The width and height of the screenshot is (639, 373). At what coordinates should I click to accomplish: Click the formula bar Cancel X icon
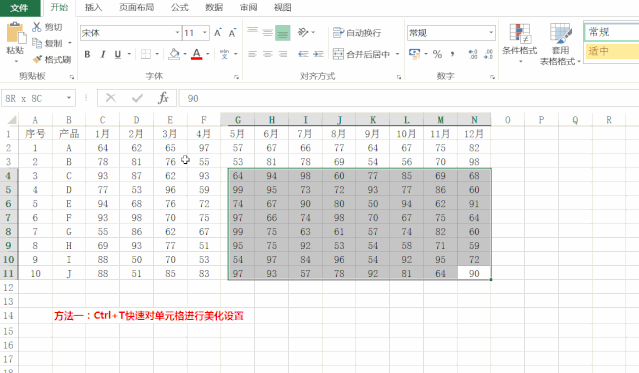(x=110, y=98)
